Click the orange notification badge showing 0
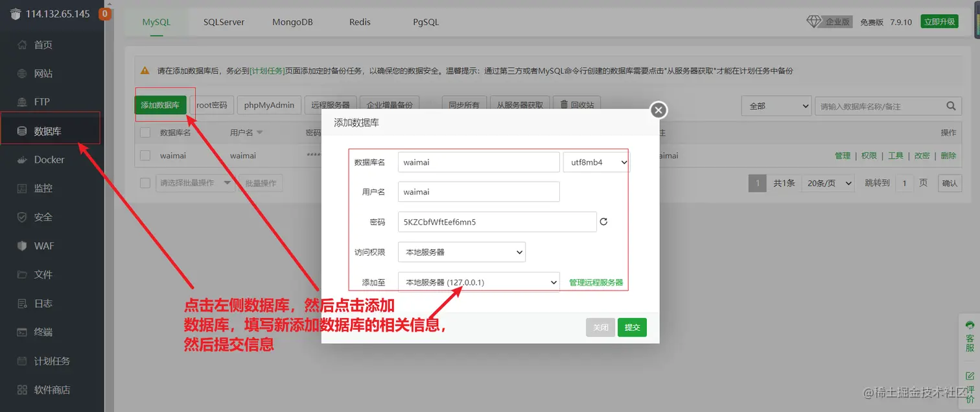Screen dimensions: 980x412 coord(105,14)
